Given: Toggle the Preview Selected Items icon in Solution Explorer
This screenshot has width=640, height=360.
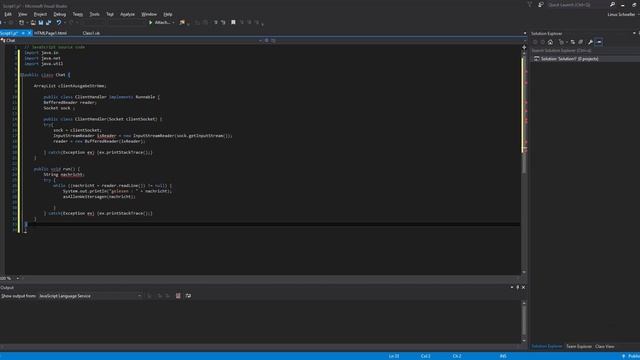Looking at the screenshot, I should [599, 42].
